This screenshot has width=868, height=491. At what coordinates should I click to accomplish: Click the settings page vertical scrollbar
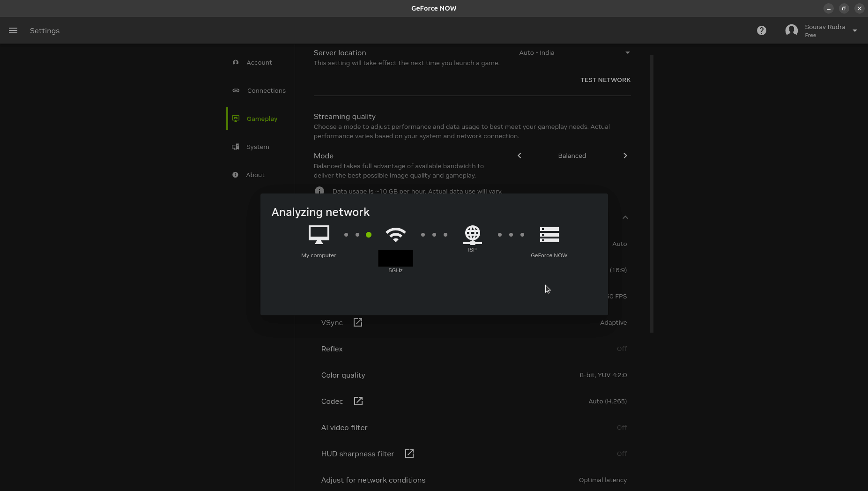click(652, 194)
